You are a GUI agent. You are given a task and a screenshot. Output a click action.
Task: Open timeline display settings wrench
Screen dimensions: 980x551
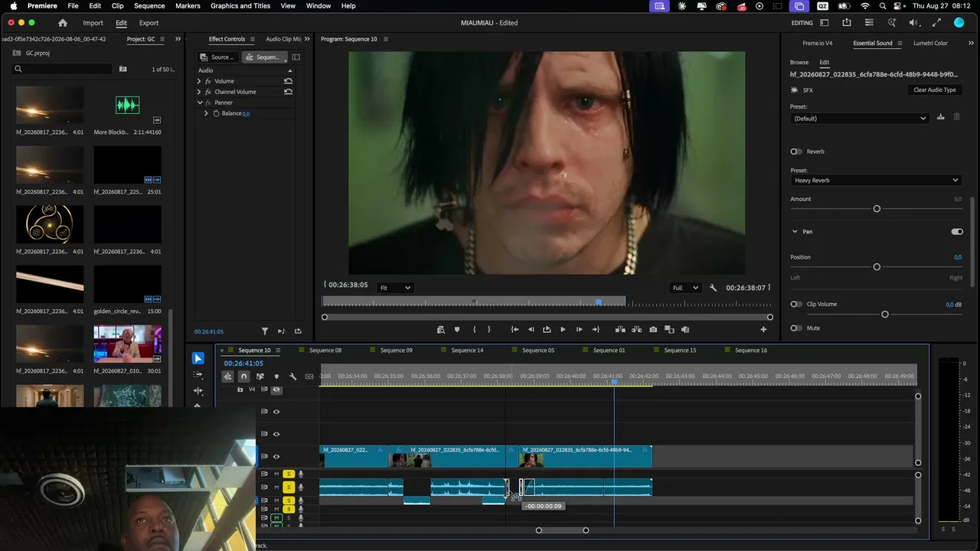click(292, 377)
